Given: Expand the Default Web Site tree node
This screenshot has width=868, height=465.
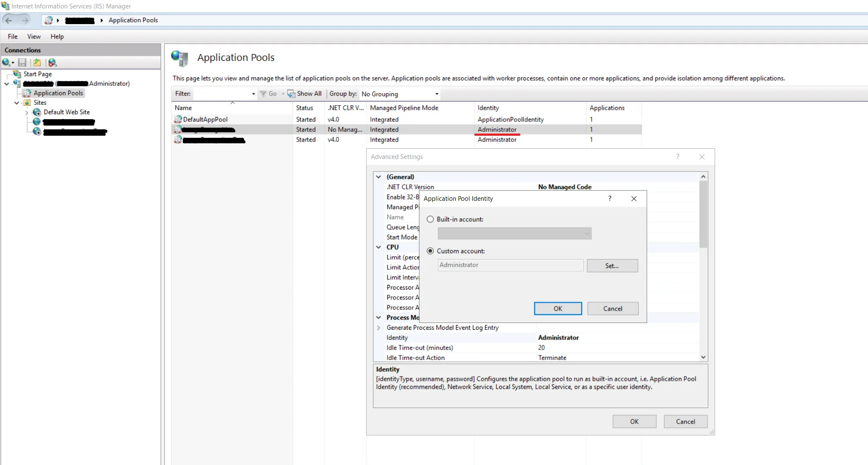Looking at the screenshot, I should click(27, 112).
